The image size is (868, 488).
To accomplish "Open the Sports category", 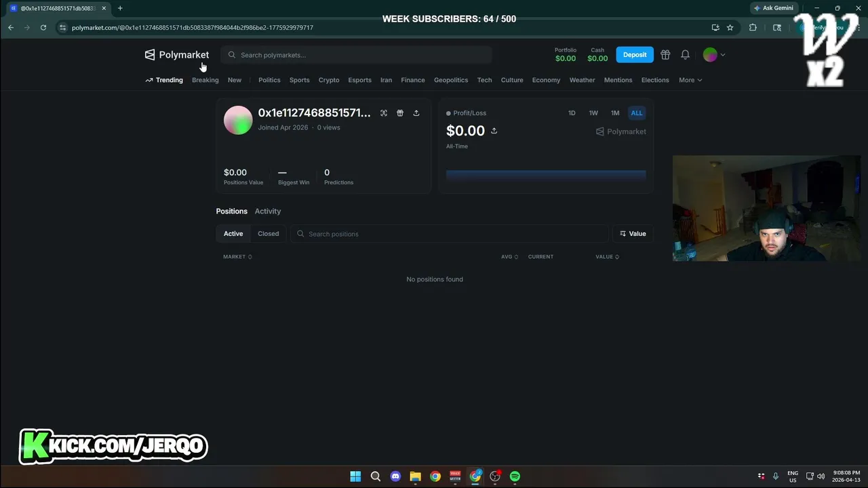I will point(300,80).
